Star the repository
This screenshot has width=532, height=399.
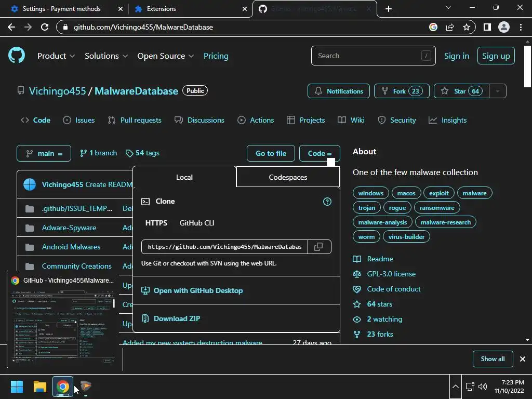[x=461, y=91]
